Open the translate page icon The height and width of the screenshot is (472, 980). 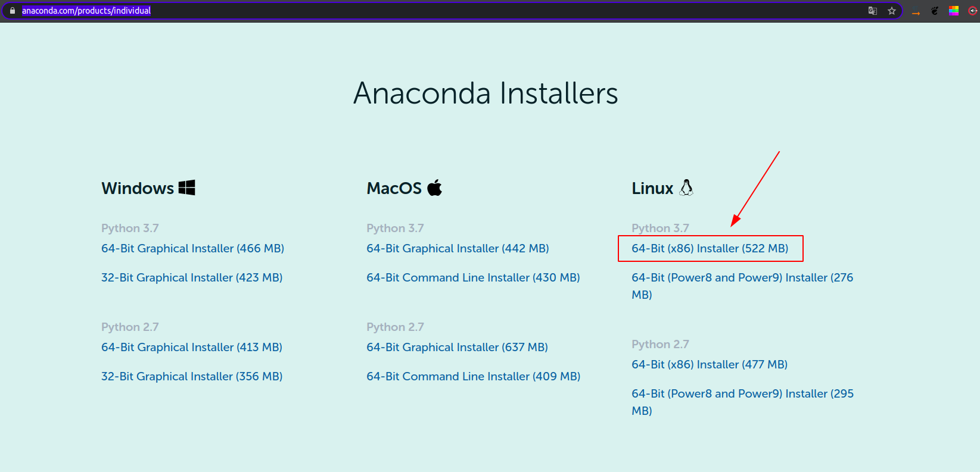872,11
